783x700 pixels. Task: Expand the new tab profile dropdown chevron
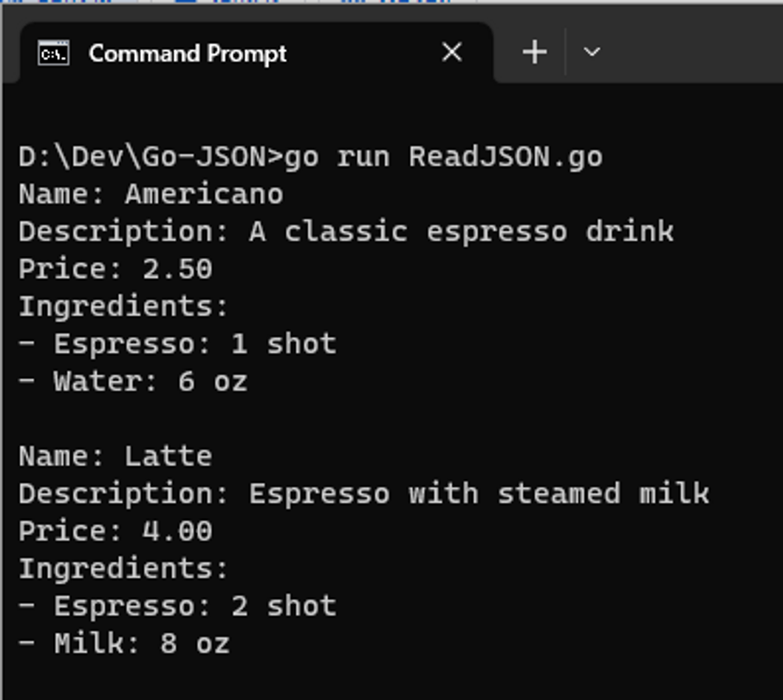click(x=592, y=52)
